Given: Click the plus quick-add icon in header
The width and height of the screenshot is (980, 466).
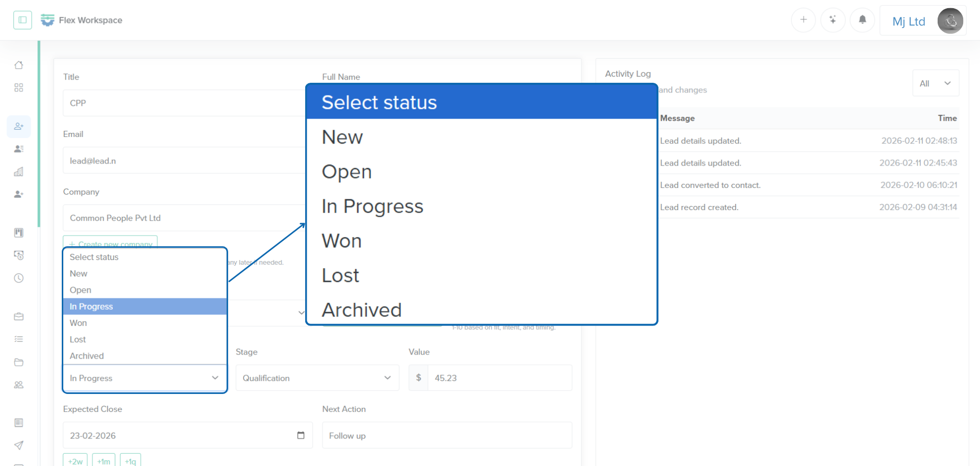Looking at the screenshot, I should click(x=803, y=20).
